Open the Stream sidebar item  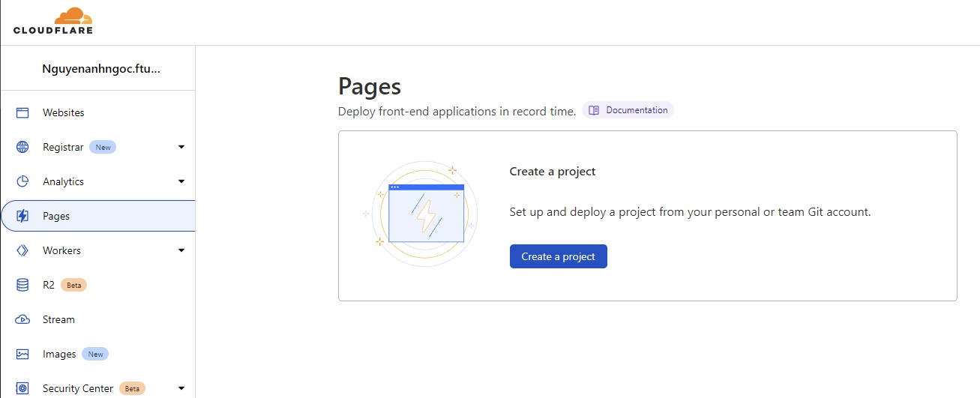58,319
